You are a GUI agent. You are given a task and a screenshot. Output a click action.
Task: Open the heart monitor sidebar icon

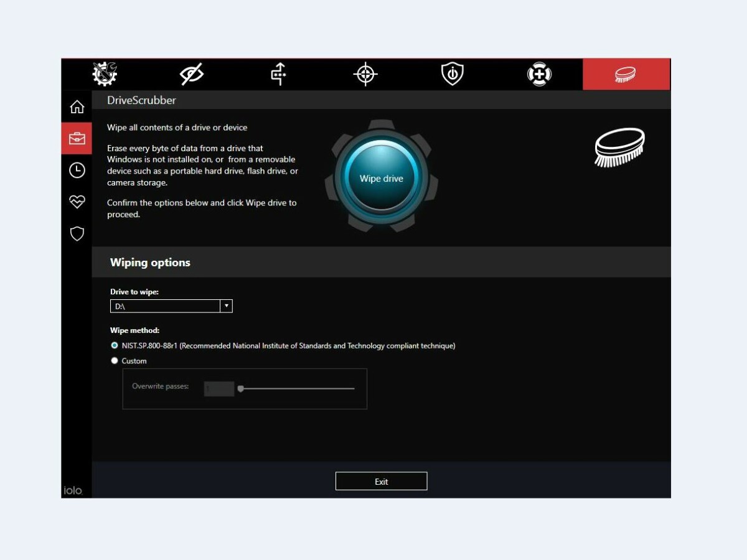click(77, 202)
